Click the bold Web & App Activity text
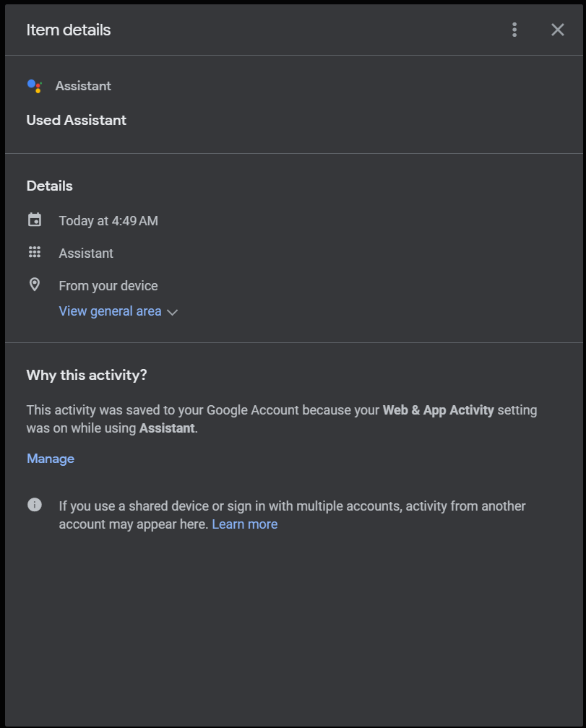 click(438, 410)
